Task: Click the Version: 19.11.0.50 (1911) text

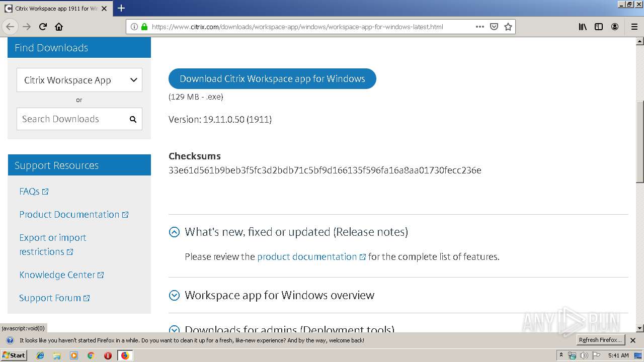Action: 220,120
